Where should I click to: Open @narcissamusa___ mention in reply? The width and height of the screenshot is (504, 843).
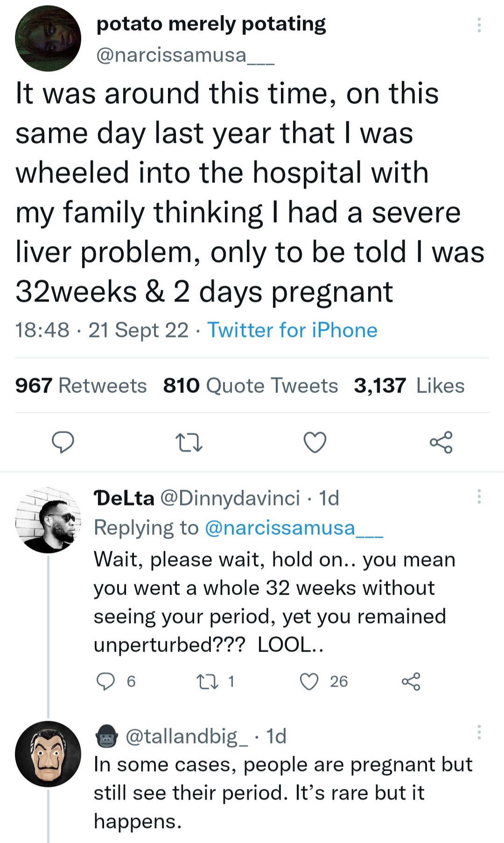click(294, 528)
